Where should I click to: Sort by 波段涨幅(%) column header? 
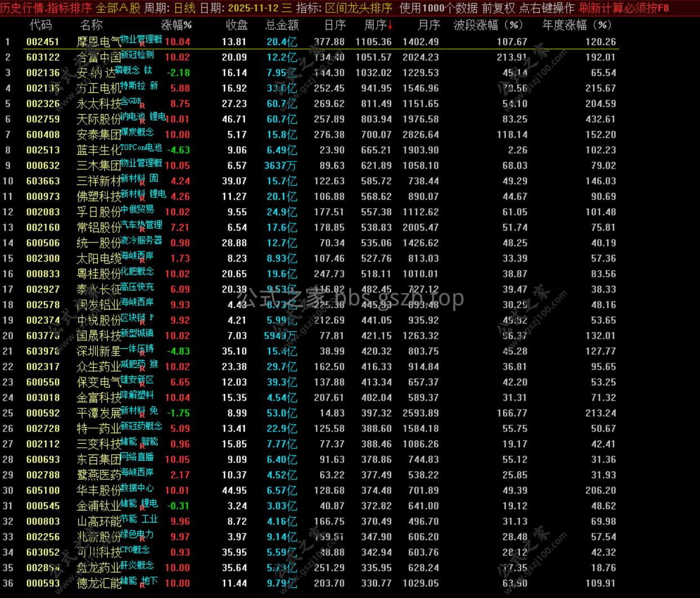click(488, 25)
